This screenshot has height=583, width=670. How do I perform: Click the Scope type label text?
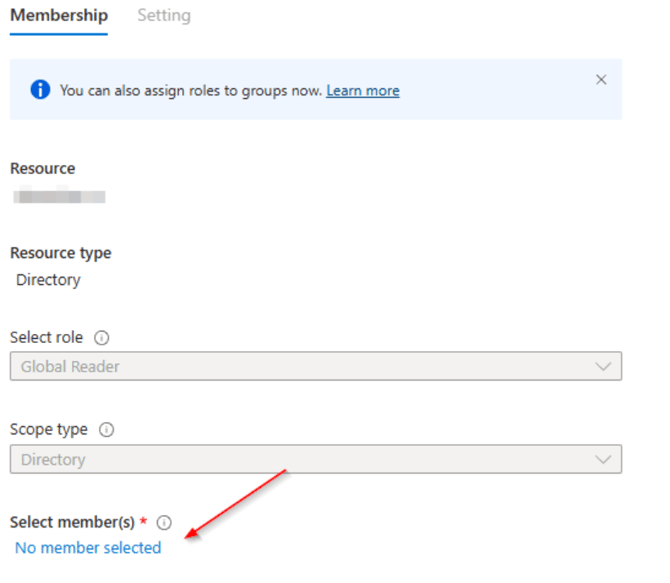tap(49, 430)
